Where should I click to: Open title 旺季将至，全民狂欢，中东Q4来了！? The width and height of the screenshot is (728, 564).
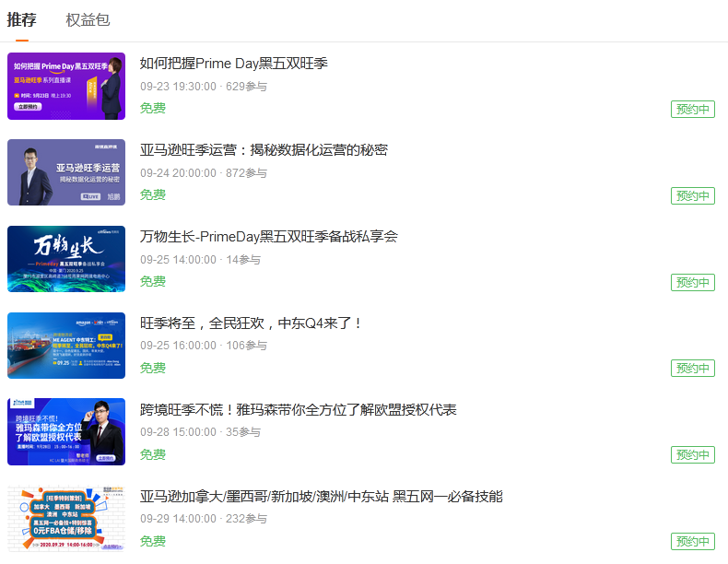(x=251, y=323)
